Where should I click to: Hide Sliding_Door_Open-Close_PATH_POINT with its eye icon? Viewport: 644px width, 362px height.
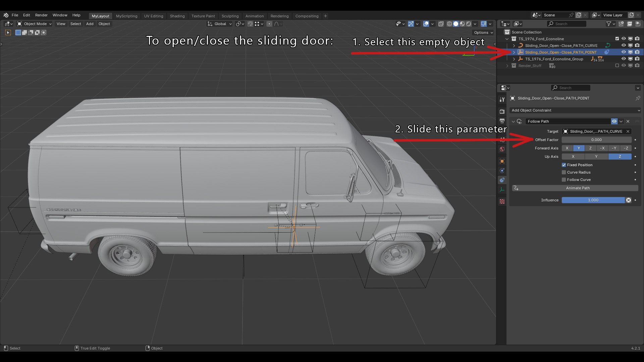pyautogui.click(x=624, y=52)
